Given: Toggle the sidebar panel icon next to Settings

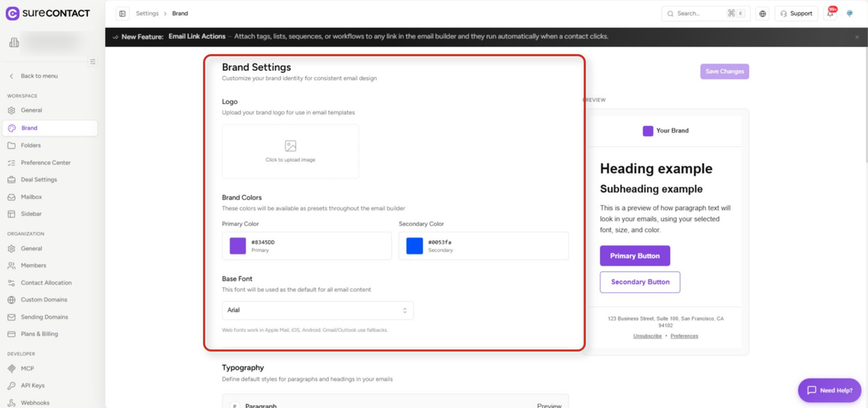Looking at the screenshot, I should [x=122, y=14].
